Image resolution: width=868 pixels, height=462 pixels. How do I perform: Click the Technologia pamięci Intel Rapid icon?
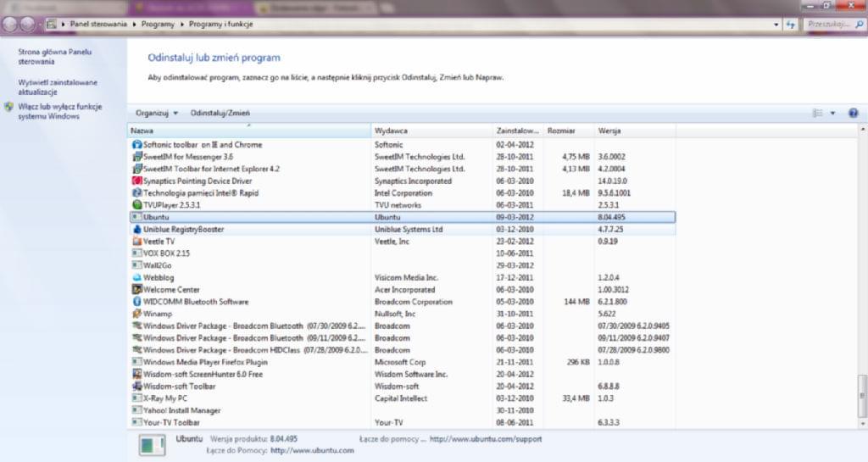pos(136,193)
